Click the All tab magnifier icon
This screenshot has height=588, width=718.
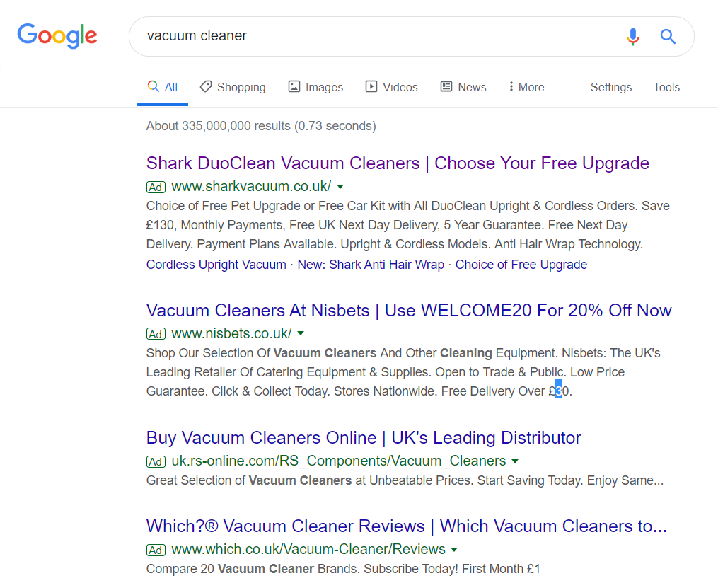click(153, 86)
